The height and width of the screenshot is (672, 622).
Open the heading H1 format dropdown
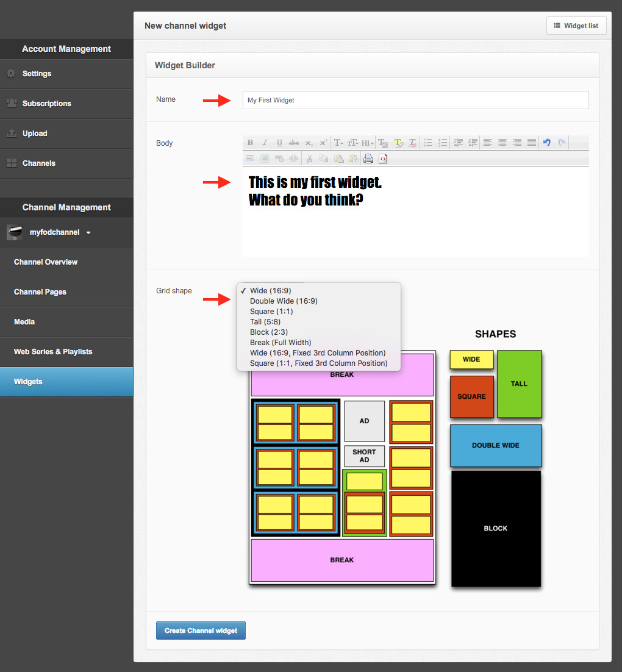point(367,143)
